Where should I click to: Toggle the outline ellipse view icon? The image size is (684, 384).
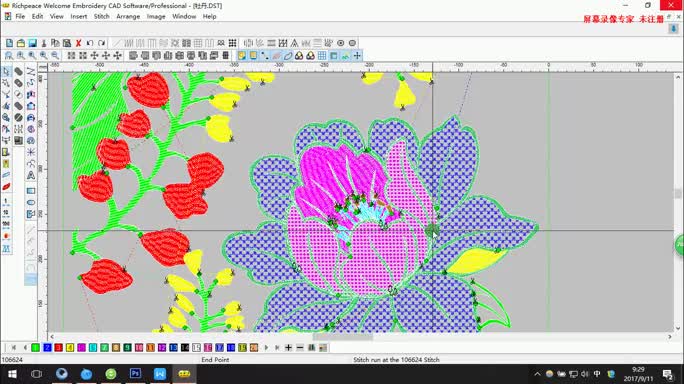(x=288, y=55)
